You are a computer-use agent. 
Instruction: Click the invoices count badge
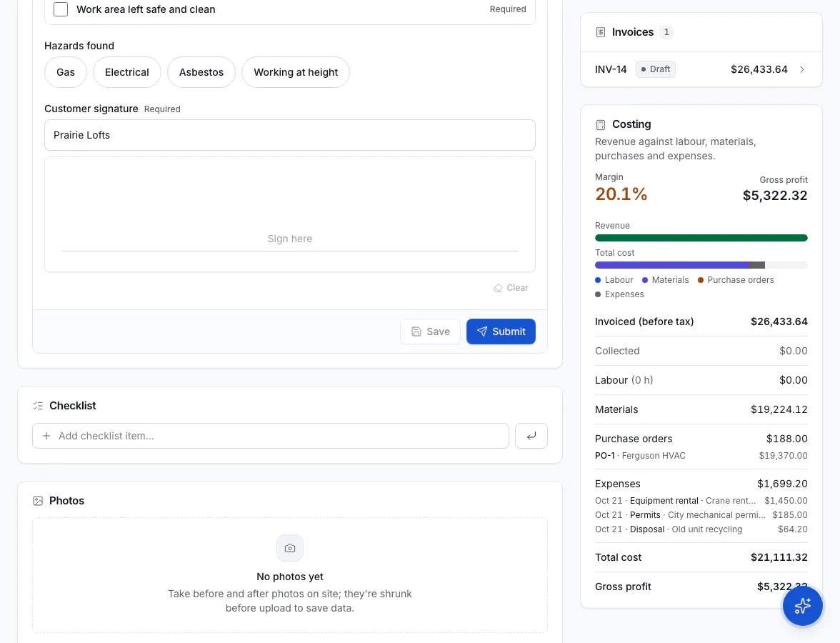click(666, 32)
